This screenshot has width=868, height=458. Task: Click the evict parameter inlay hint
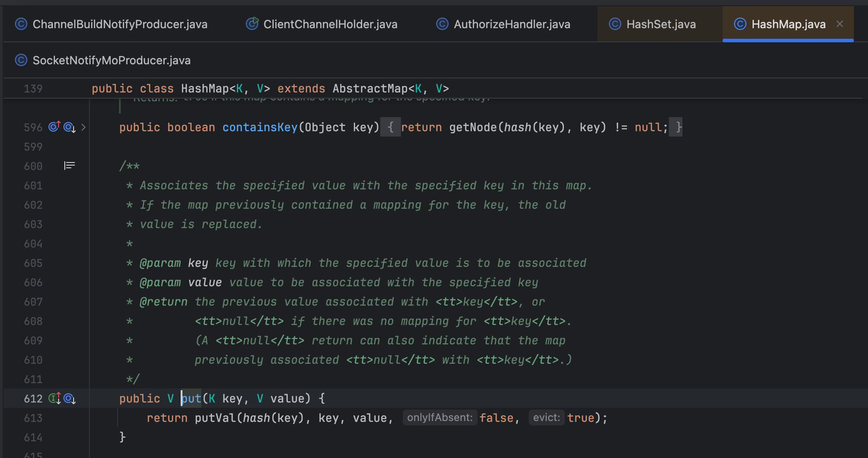(546, 418)
